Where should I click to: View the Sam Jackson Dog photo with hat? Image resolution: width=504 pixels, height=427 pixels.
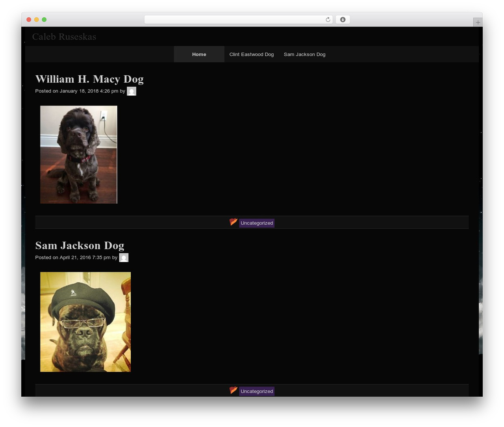[x=85, y=322]
